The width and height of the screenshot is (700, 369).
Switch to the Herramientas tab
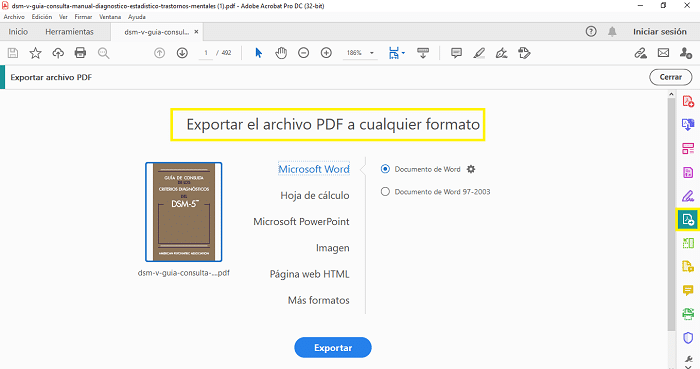[x=69, y=32]
